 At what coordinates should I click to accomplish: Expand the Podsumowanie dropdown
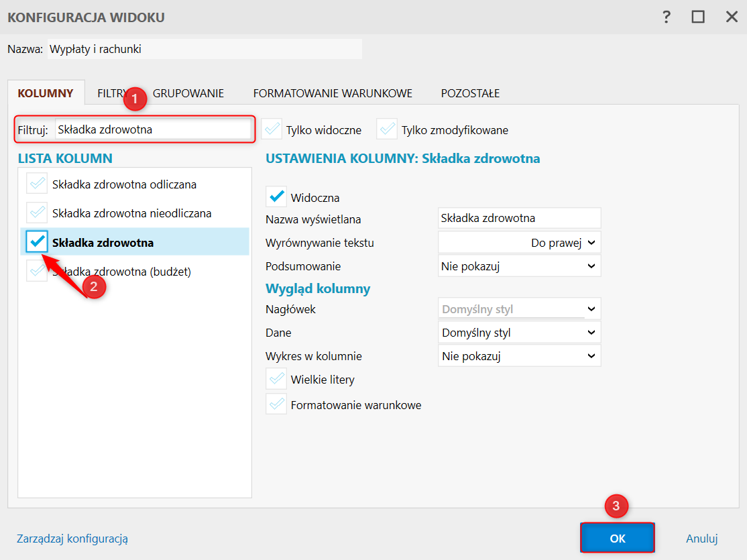520,266
